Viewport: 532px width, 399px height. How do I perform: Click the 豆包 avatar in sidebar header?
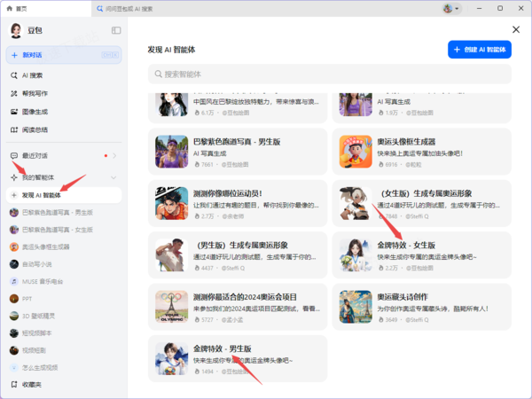[15, 30]
